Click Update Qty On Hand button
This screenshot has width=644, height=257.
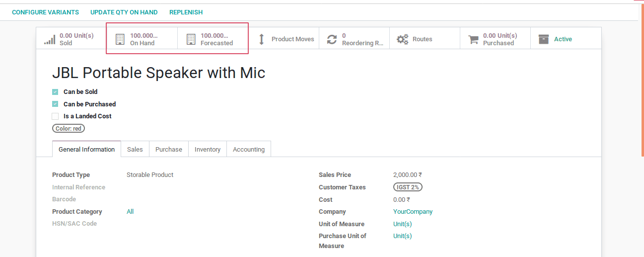click(x=124, y=12)
